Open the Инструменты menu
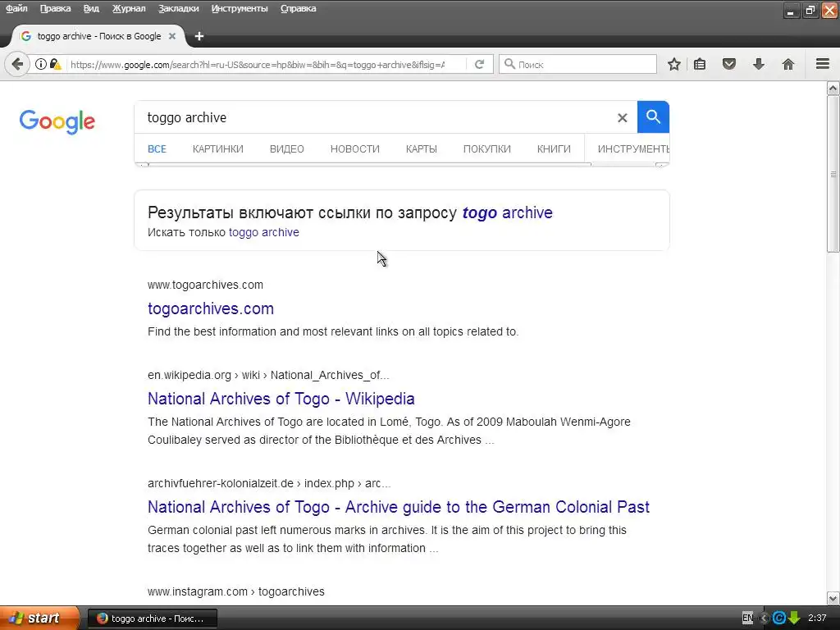Viewport: 840px width, 630px height. (x=240, y=8)
